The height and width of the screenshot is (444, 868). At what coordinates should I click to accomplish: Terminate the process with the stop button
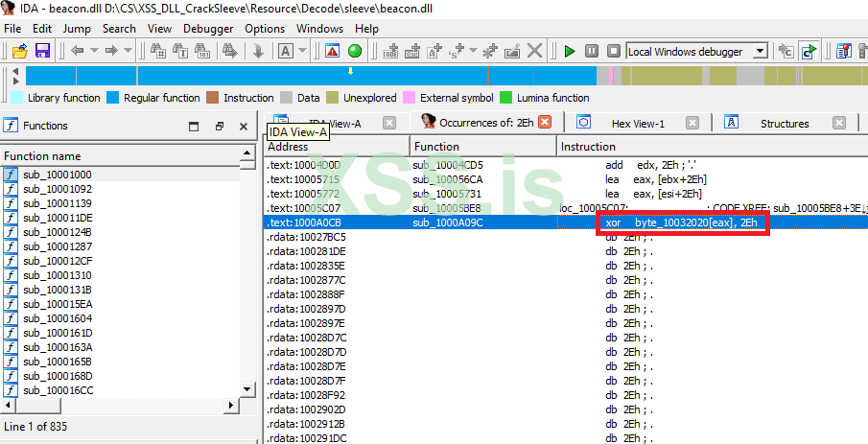[x=614, y=52]
